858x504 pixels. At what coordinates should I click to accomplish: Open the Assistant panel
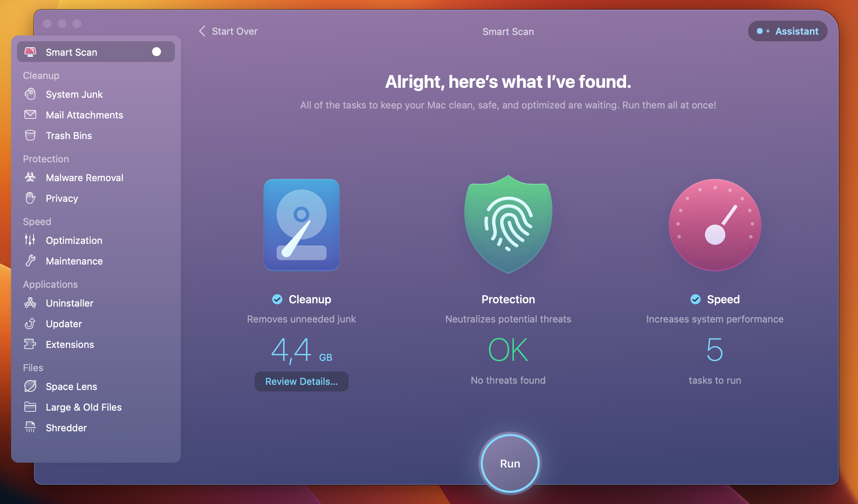tap(787, 31)
